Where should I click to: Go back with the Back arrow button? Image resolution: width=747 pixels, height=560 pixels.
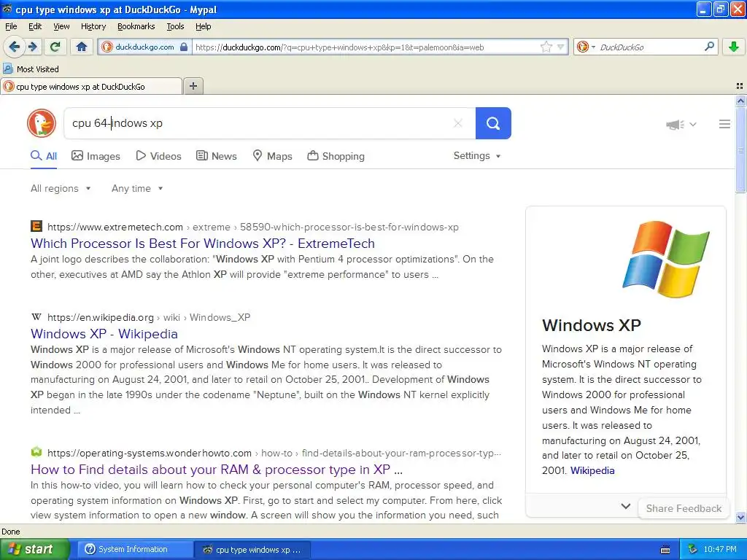(15, 47)
